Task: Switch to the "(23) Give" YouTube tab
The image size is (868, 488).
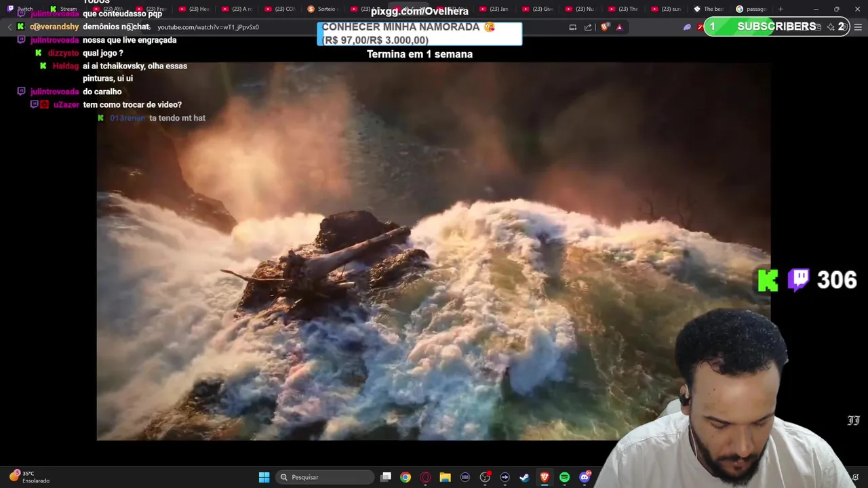Action: pos(537,9)
